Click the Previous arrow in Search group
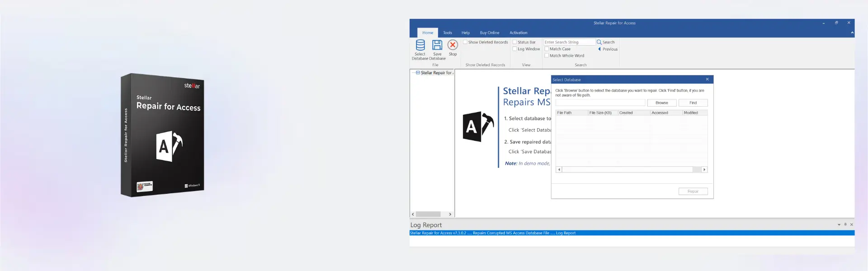 coord(599,49)
